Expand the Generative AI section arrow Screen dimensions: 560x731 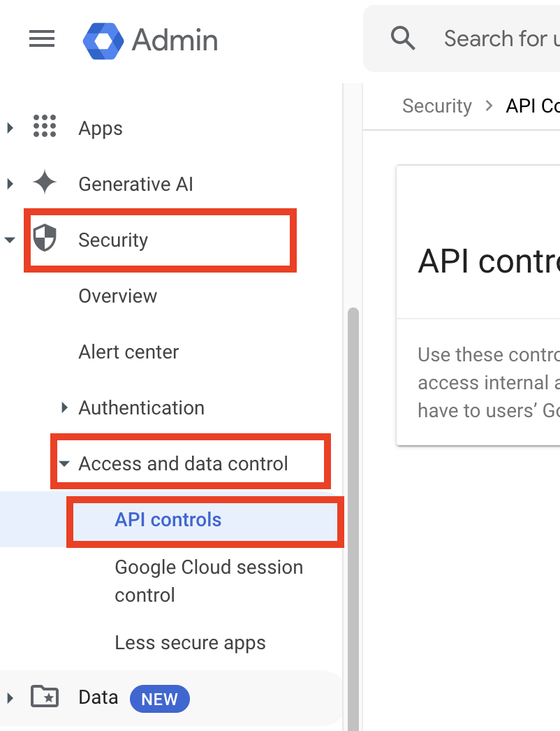[x=10, y=184]
